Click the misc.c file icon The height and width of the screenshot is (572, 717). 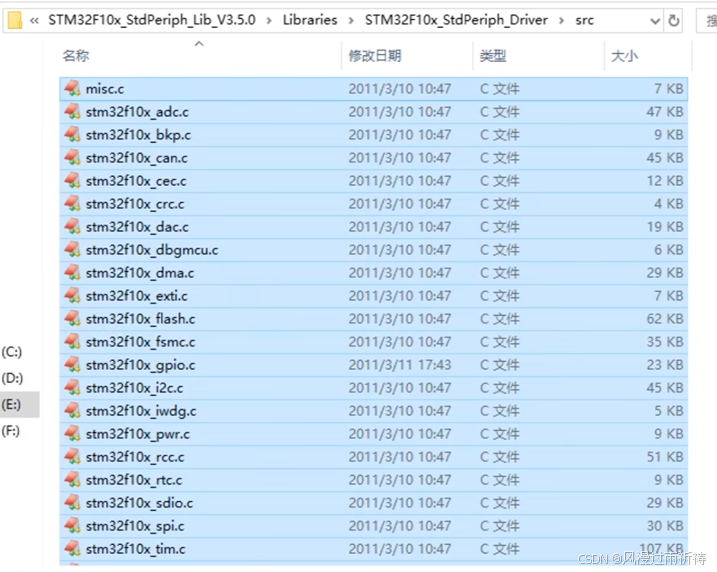[x=72, y=88]
